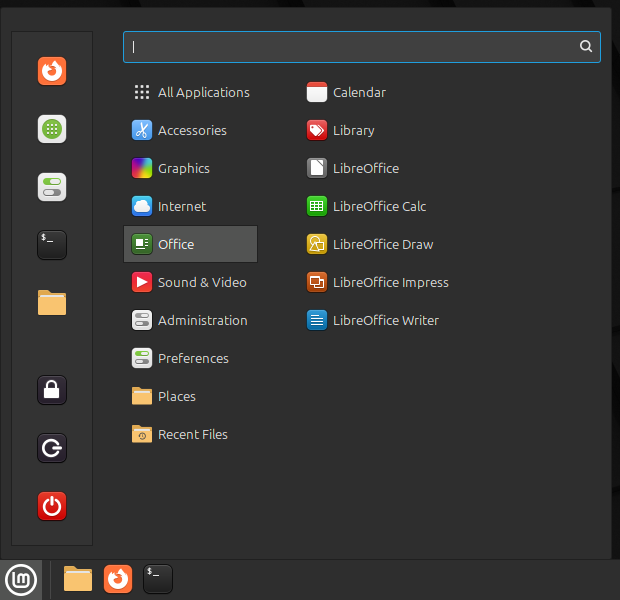Image resolution: width=620 pixels, height=600 pixels.
Task: Log out using the logout icon
Action: click(52, 448)
